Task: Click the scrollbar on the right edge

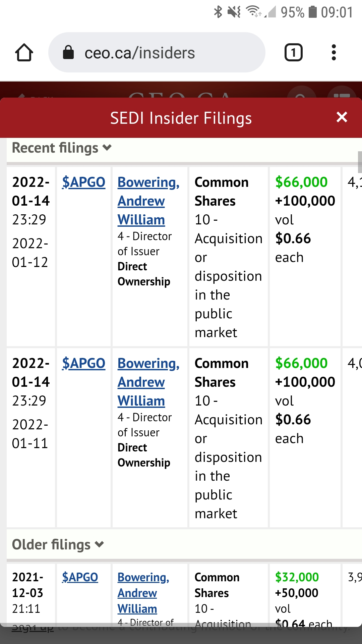Action: [x=360, y=162]
